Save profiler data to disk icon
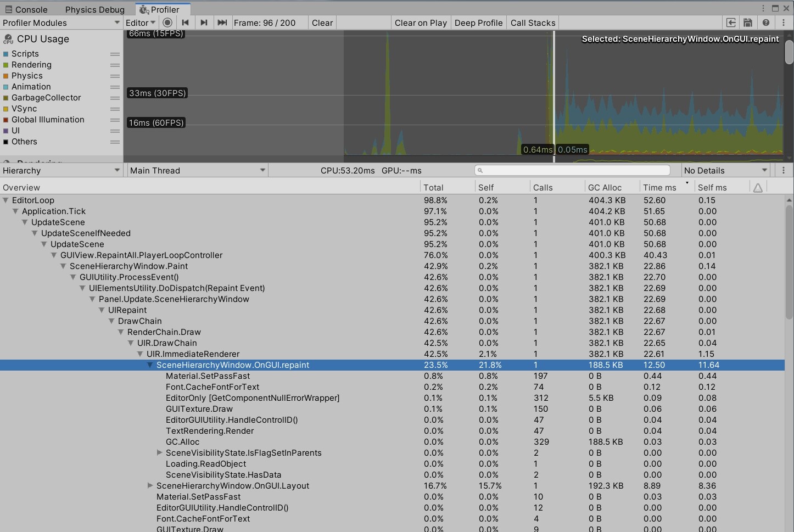The image size is (794, 532). pos(748,23)
